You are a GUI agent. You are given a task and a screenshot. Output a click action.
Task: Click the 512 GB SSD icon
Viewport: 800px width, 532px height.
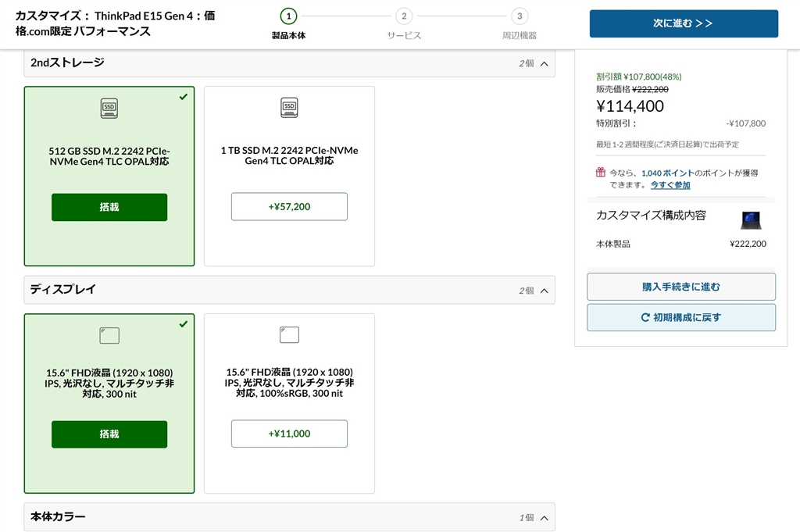(x=109, y=109)
